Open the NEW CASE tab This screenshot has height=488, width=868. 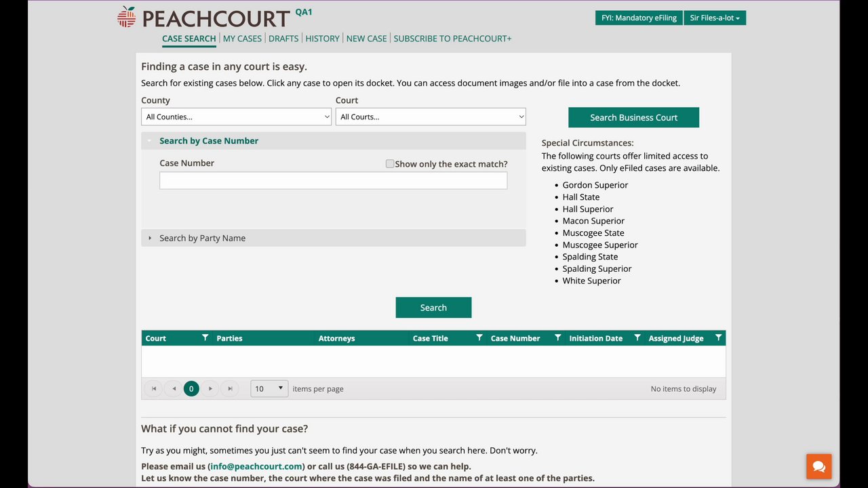point(366,39)
